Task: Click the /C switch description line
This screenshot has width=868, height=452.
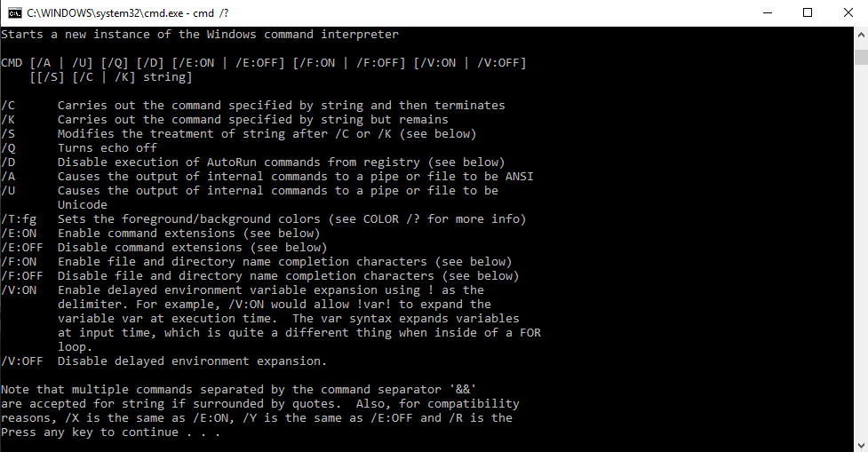Action: pyautogui.click(x=253, y=105)
